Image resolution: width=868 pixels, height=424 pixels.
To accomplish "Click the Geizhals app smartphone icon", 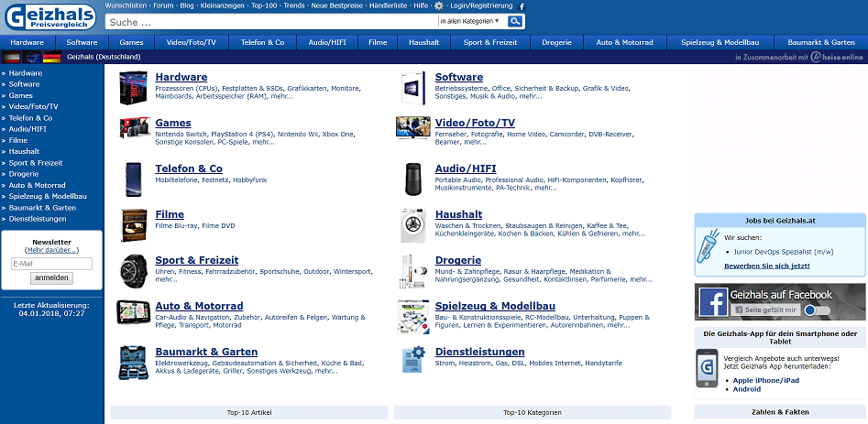I will (x=707, y=368).
